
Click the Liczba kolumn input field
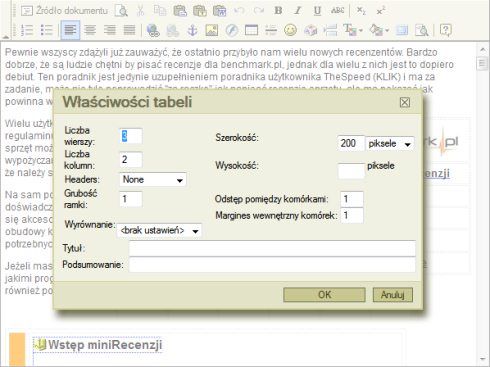click(131, 159)
